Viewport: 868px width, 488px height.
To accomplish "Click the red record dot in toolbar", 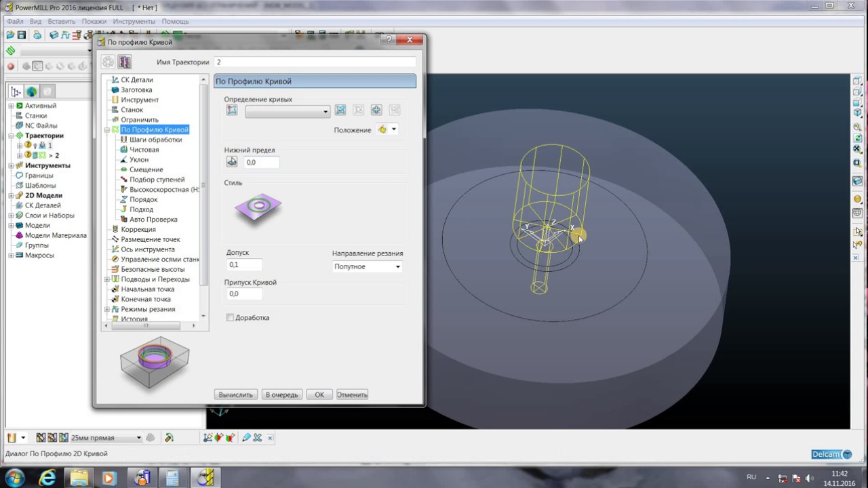I will tap(11, 66).
